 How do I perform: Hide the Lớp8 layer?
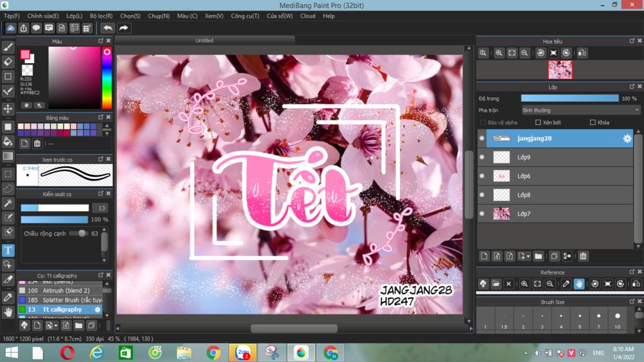click(482, 195)
